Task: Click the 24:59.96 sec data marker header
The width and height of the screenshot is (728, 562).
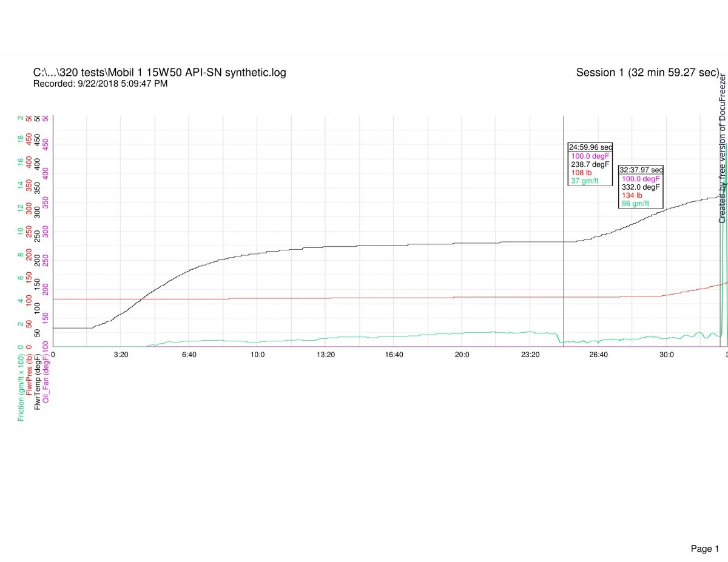Action: pos(590,147)
